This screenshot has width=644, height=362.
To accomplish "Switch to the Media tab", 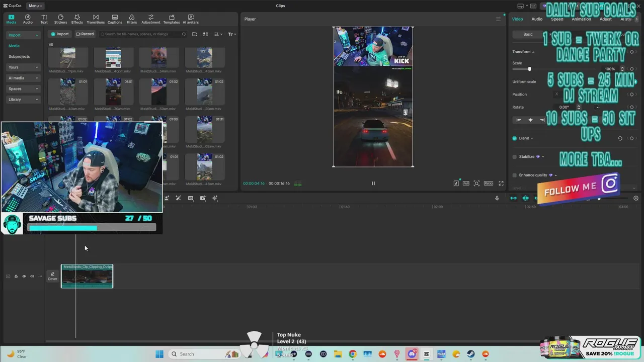I will 11,19.
